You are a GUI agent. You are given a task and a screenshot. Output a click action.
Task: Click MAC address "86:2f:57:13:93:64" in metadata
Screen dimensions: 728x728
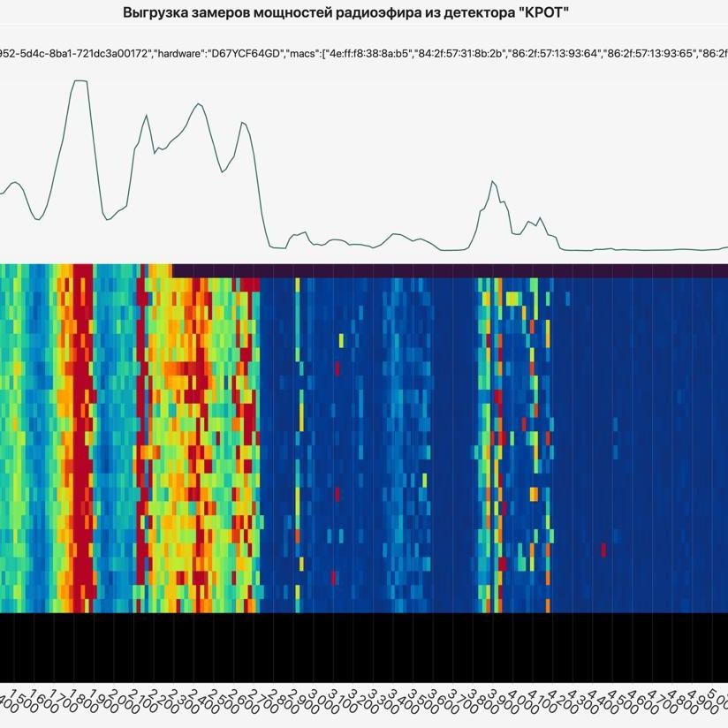pyautogui.click(x=556, y=53)
